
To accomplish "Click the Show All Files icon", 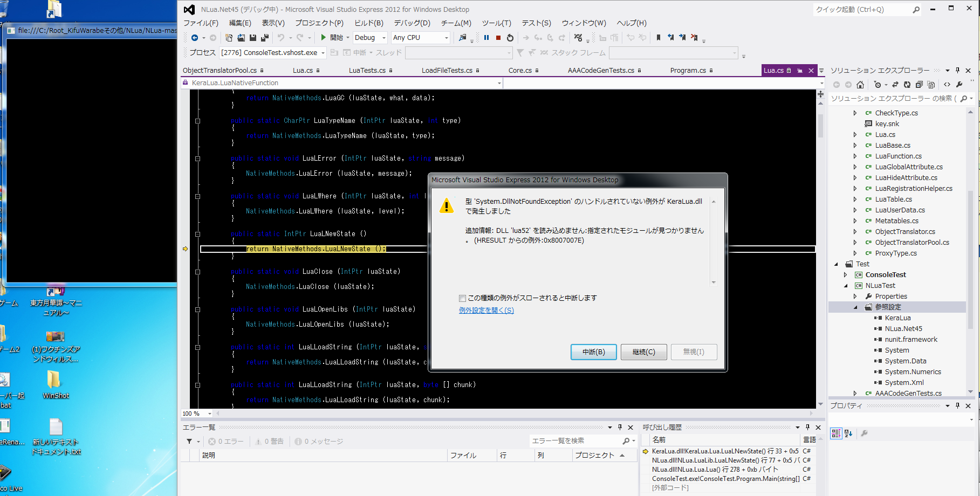I will (x=931, y=85).
